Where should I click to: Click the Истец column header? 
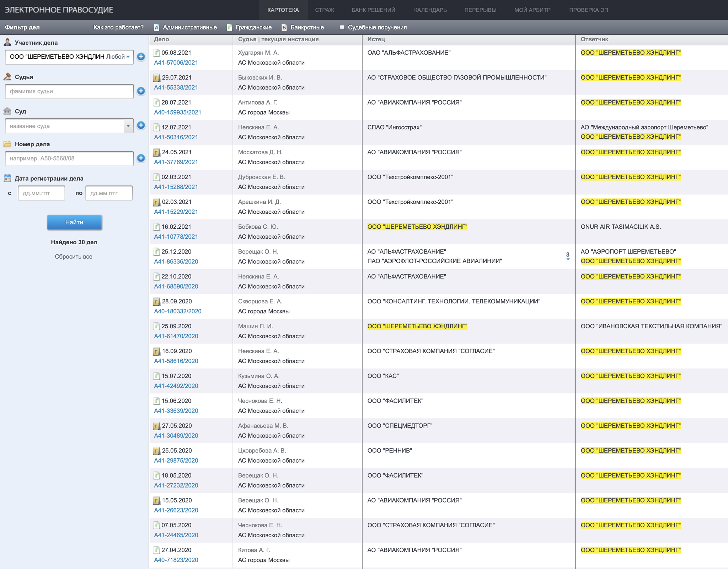[x=376, y=39]
